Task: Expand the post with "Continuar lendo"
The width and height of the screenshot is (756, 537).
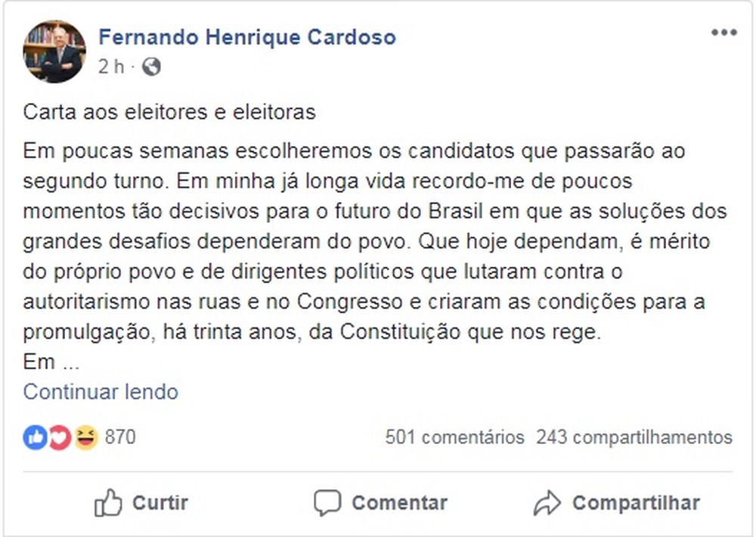Action: (101, 392)
